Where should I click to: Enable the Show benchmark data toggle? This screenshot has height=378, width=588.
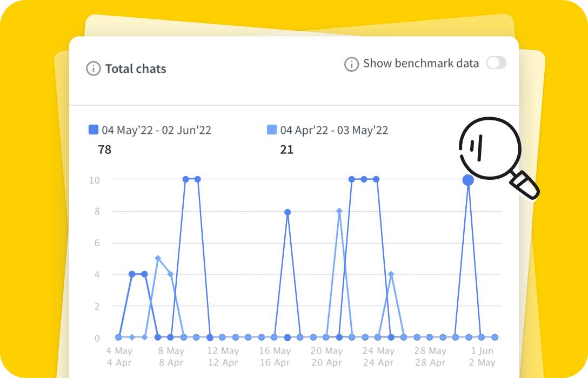497,63
